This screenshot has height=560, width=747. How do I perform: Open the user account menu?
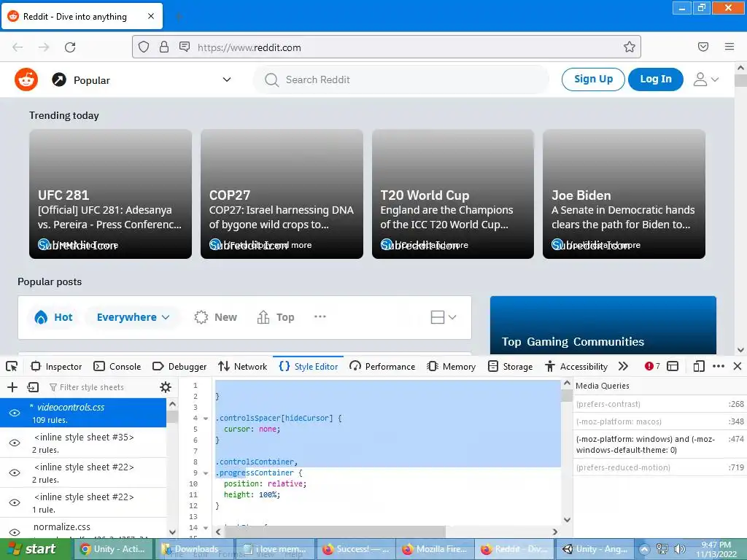(x=706, y=79)
